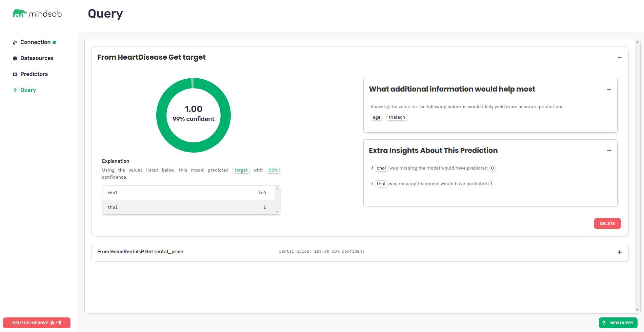The width and height of the screenshot is (644, 332).
Task: Select the chol row in values table
Action: (x=188, y=193)
